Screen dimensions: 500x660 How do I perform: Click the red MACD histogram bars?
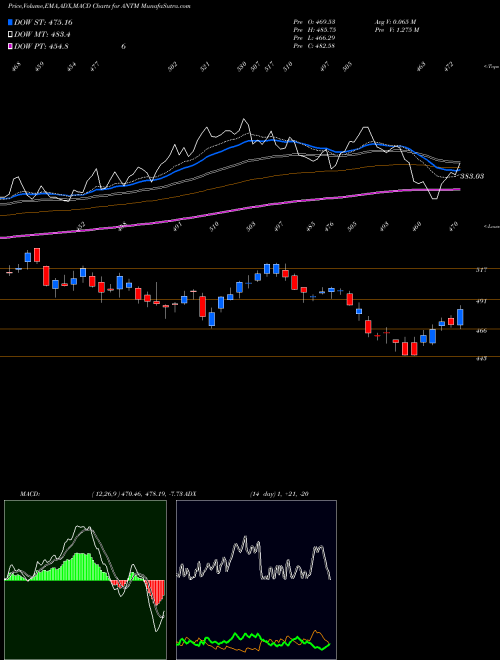157,592
